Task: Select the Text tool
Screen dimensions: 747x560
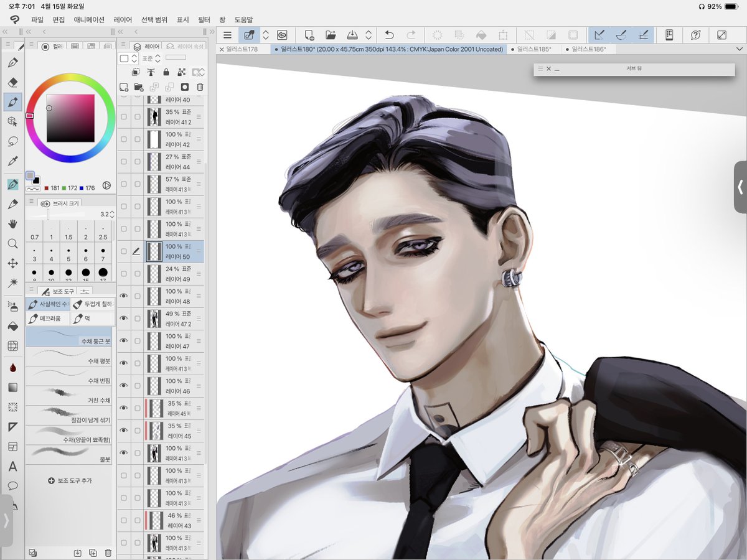Action: pos(12,466)
